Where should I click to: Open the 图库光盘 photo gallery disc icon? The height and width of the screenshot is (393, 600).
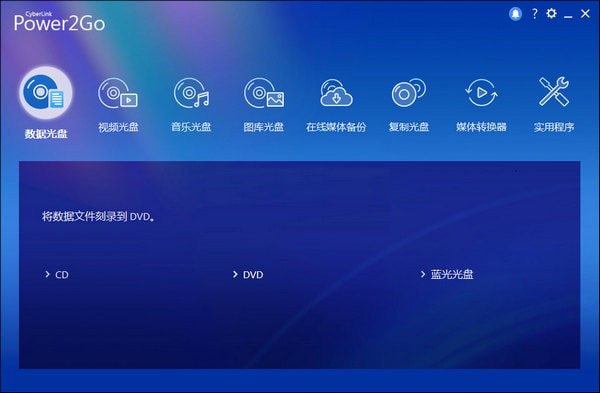click(x=264, y=93)
